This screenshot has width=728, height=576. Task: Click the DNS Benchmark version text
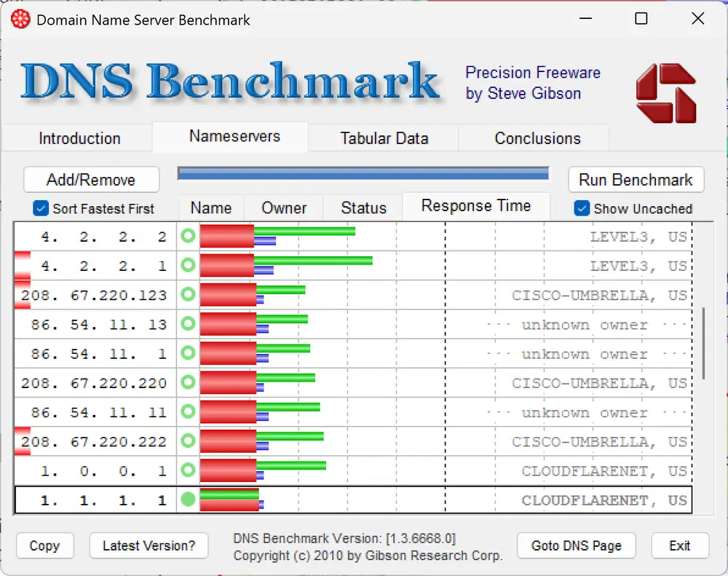click(x=344, y=538)
